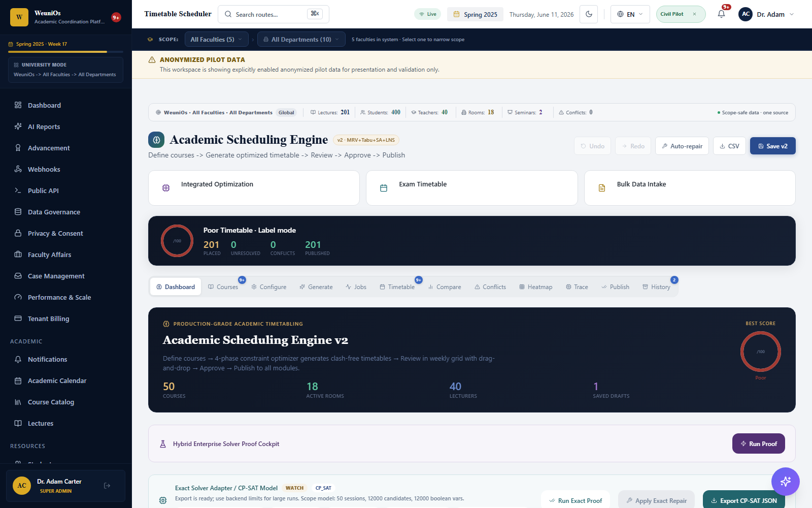The height and width of the screenshot is (508, 812).
Task: Open the floating AI assistant sparkle button
Action: pos(786,482)
